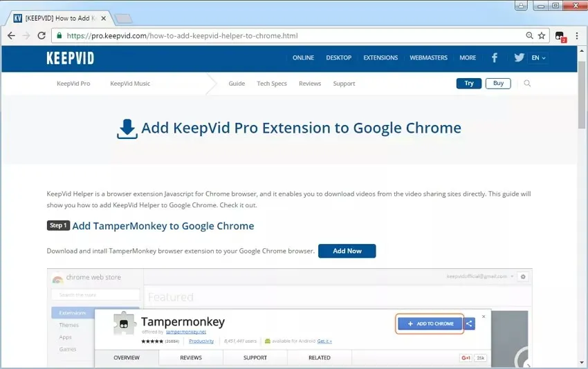
Task: Open the MORE menu in the header
Action: pos(468,57)
